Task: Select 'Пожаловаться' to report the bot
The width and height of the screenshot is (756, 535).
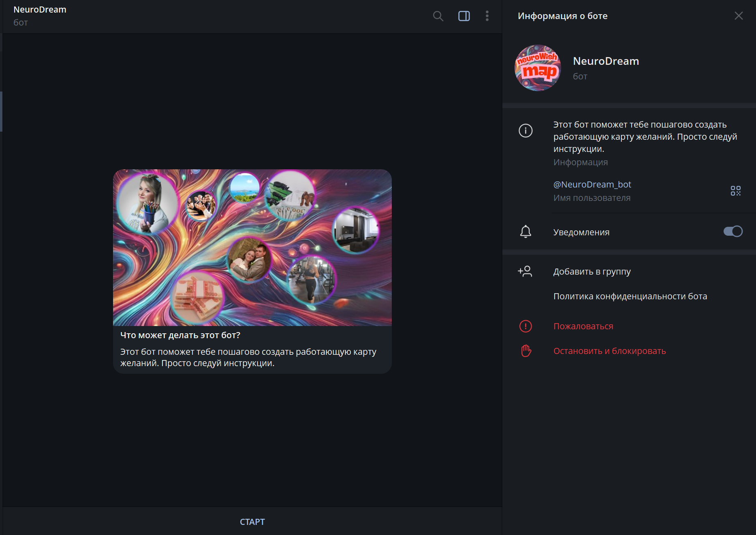Action: tap(583, 326)
